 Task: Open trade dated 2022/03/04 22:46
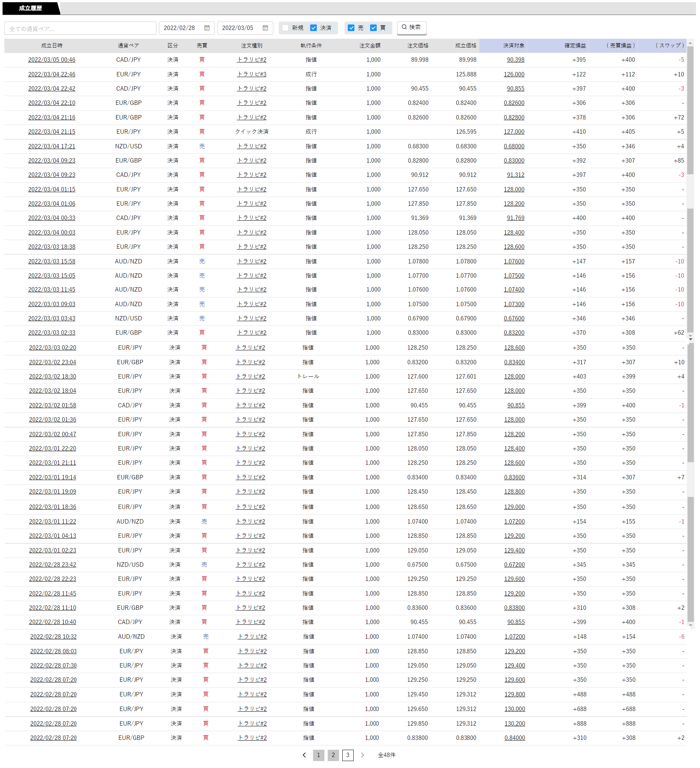52,74
